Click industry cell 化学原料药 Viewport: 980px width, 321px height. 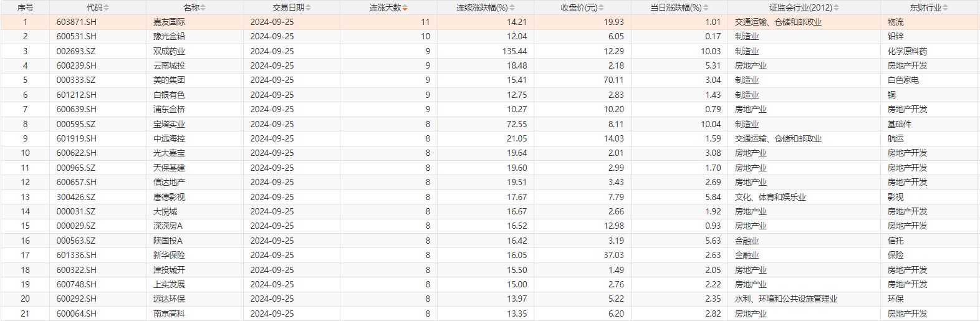tap(907, 51)
